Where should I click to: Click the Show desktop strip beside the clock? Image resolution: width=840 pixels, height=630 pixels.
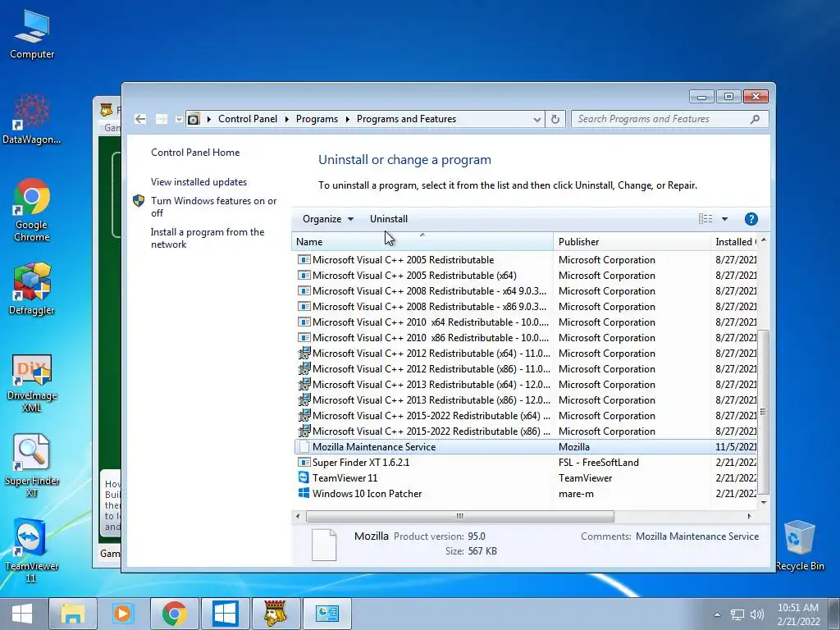pos(833,614)
